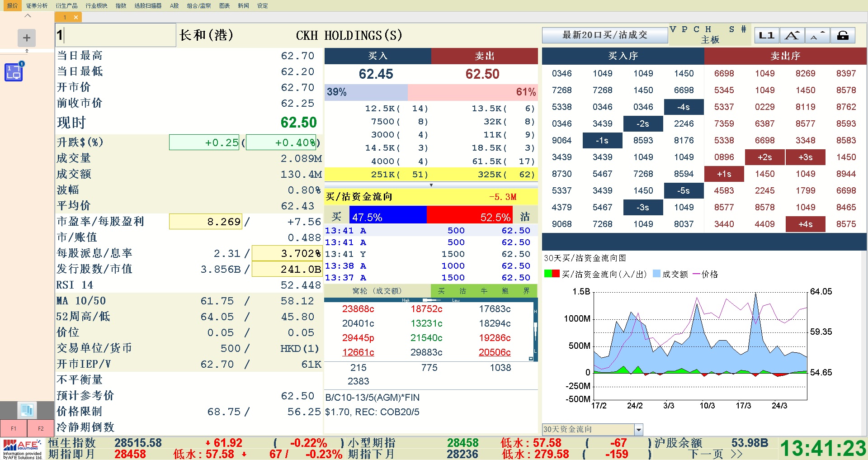Click the F2 key button
Viewport: 868px width, 460px height.
click(41, 428)
